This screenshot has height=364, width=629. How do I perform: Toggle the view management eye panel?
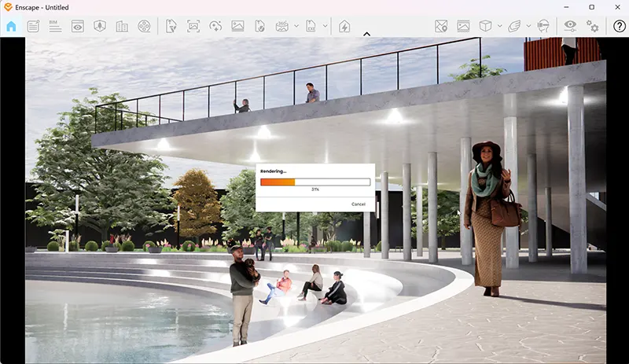(77, 26)
